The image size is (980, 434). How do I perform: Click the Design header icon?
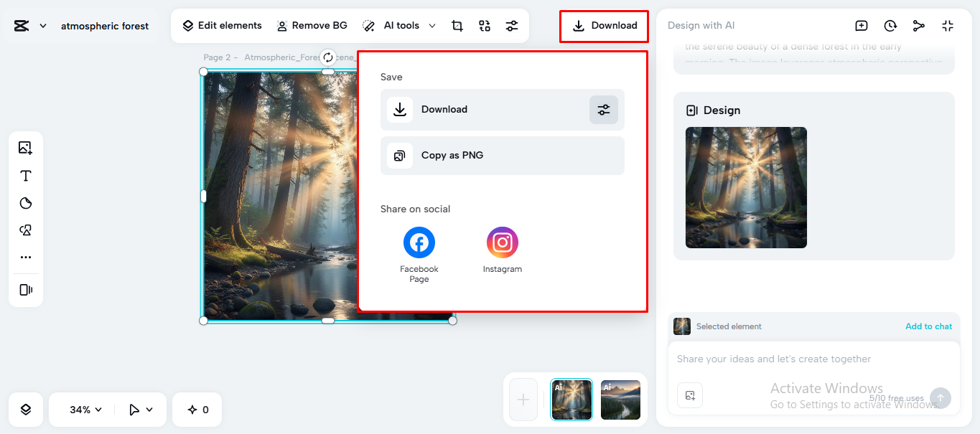click(692, 110)
